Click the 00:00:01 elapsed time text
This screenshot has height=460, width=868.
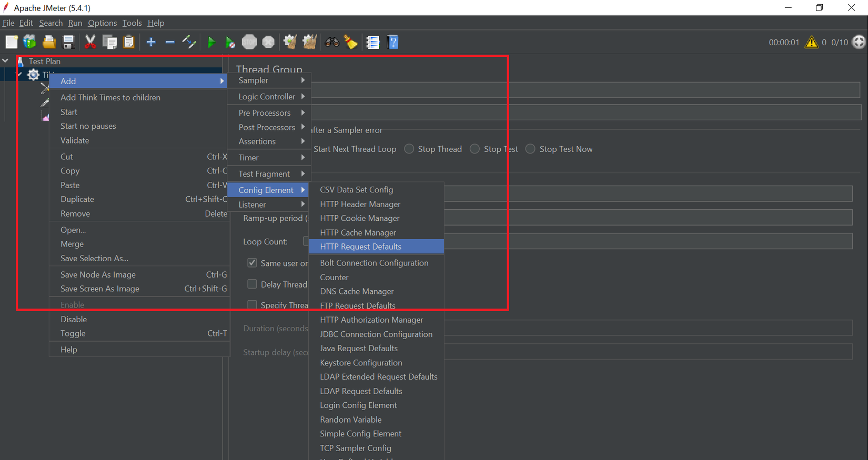784,43
